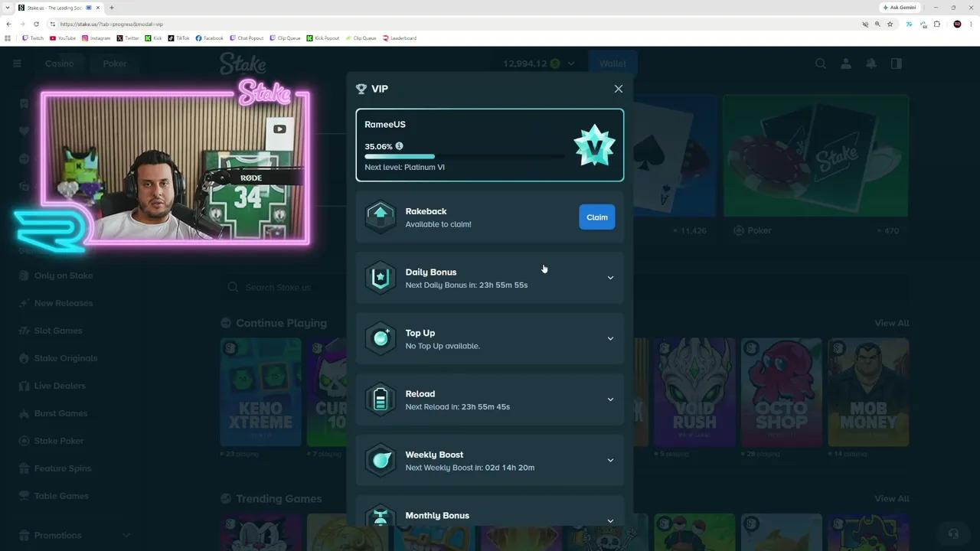Reload the browser page
Viewport: 980px width, 551px height.
(36, 24)
